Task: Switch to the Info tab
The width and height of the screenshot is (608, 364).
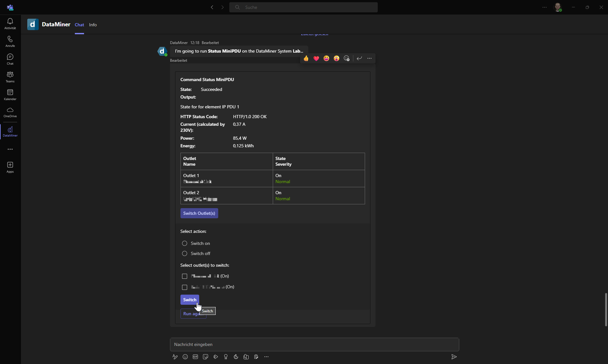Action: tap(93, 25)
